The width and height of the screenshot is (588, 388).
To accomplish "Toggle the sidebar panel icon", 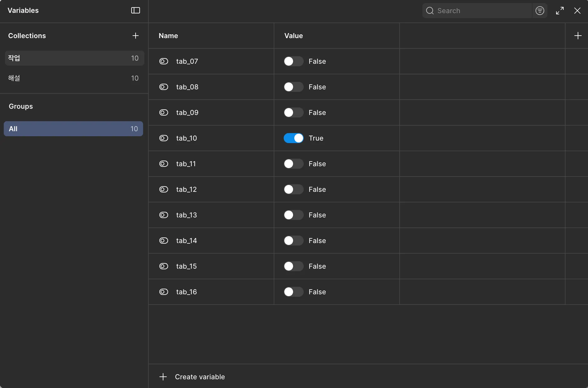I will pyautogui.click(x=135, y=11).
